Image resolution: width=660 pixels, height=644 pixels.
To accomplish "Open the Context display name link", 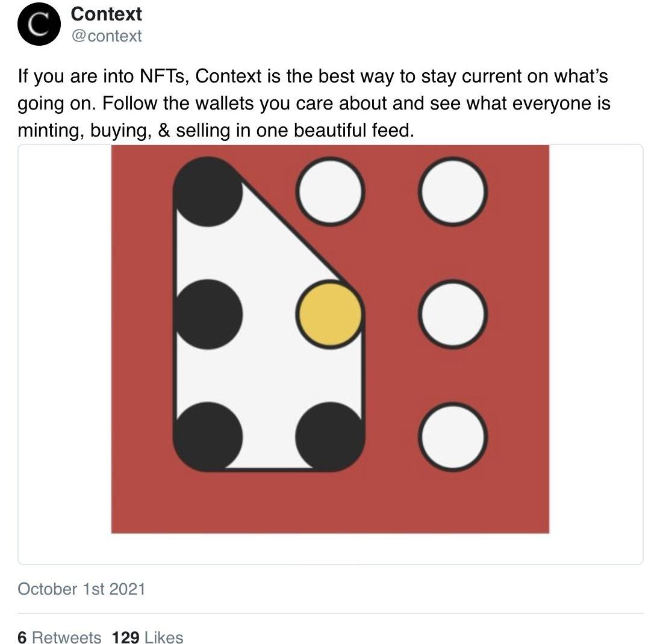I will pyautogui.click(x=106, y=14).
